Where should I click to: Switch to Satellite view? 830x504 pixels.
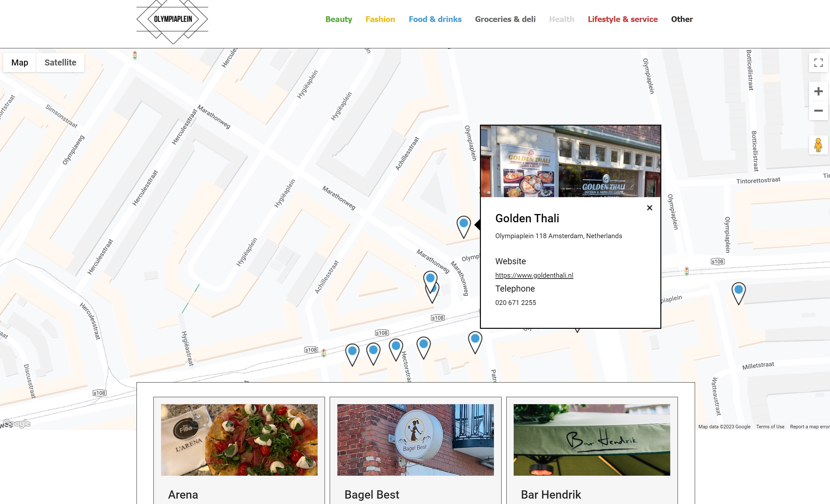tap(60, 62)
